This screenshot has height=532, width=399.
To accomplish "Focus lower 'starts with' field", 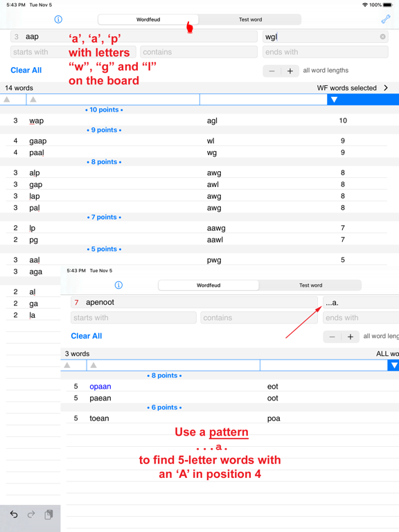I will 133,317.
